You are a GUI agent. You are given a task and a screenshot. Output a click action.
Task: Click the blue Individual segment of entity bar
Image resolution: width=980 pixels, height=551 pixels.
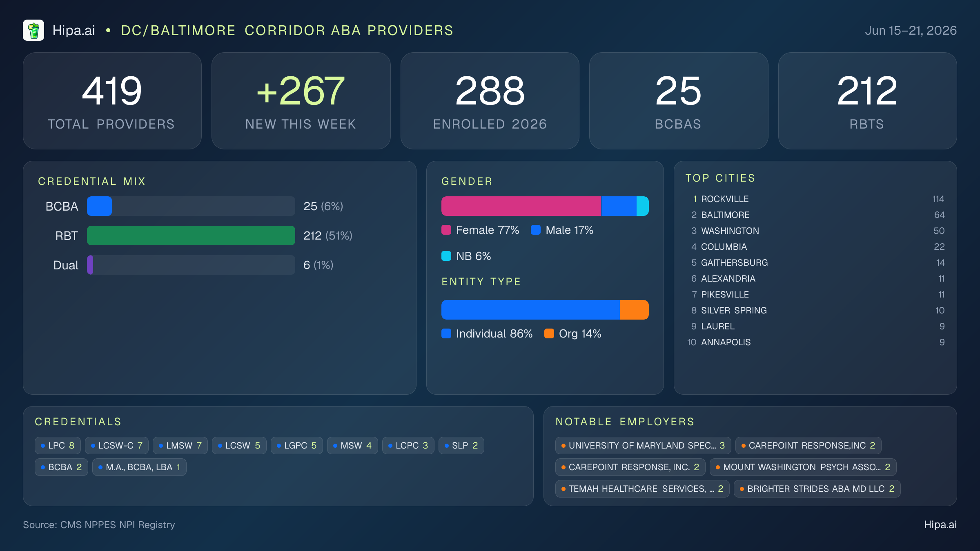coord(530,310)
